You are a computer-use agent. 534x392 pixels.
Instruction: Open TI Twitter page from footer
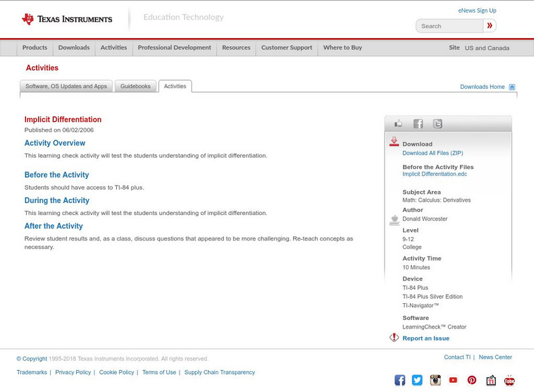(x=417, y=380)
